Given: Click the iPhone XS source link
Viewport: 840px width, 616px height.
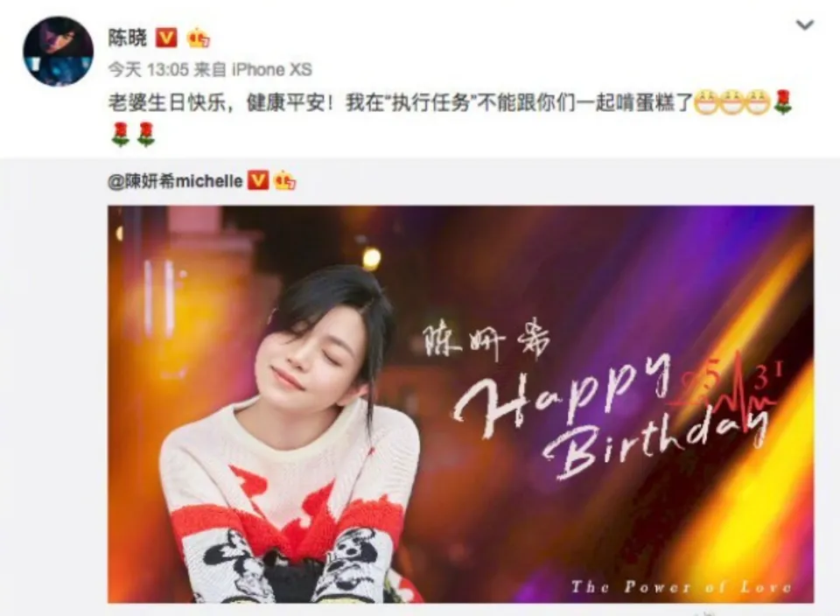Looking at the screenshot, I should (x=271, y=70).
